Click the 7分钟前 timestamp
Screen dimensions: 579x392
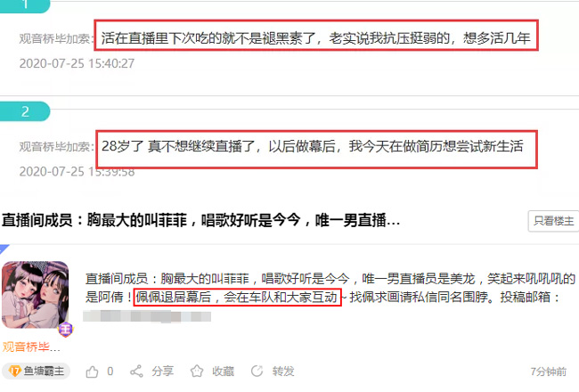[549, 372]
